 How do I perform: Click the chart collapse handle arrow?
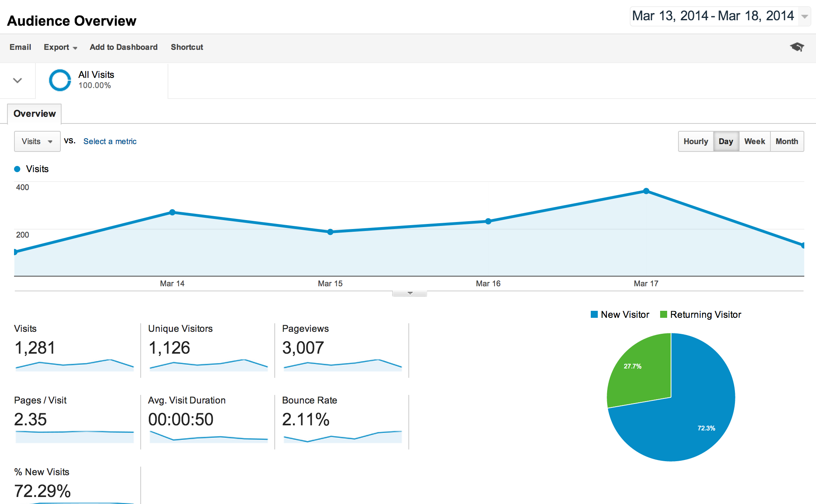[x=410, y=293]
